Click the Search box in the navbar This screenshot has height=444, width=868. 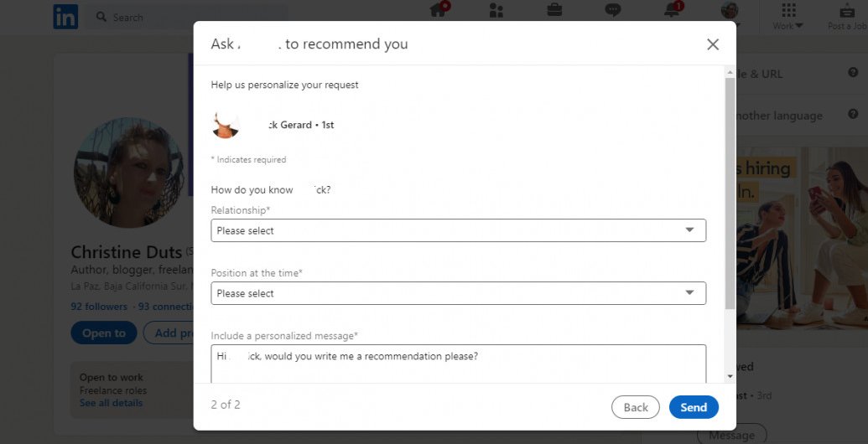tap(188, 17)
